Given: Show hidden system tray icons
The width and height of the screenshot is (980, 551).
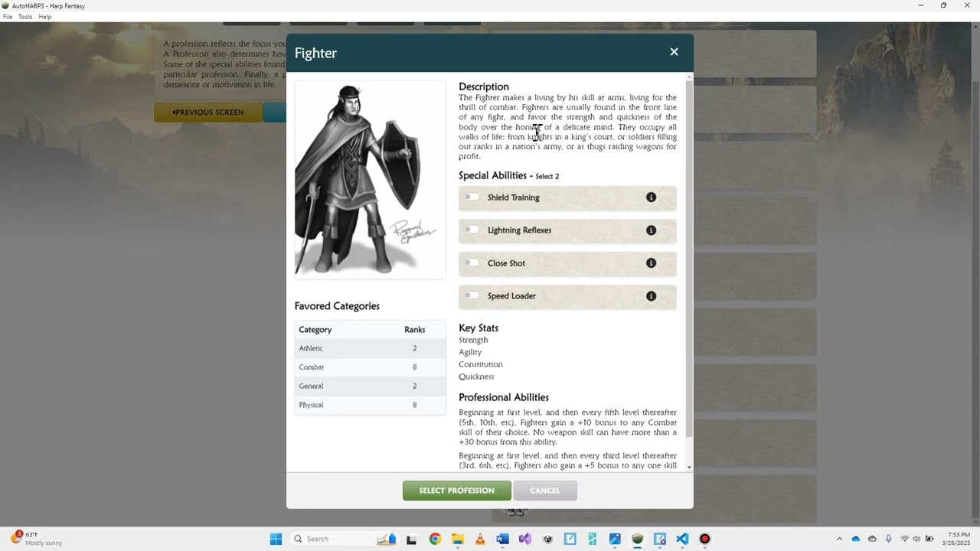Looking at the screenshot, I should 839,539.
